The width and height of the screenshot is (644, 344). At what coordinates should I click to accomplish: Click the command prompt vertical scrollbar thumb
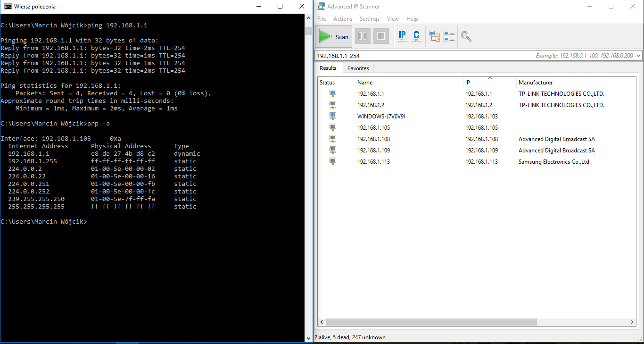[x=308, y=30]
